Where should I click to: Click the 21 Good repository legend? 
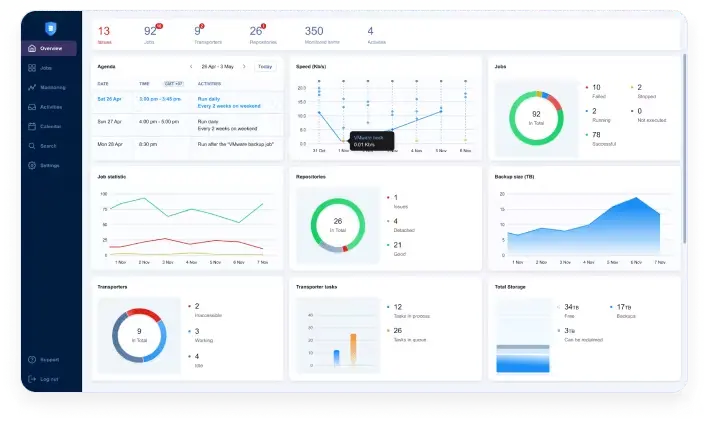click(x=396, y=249)
